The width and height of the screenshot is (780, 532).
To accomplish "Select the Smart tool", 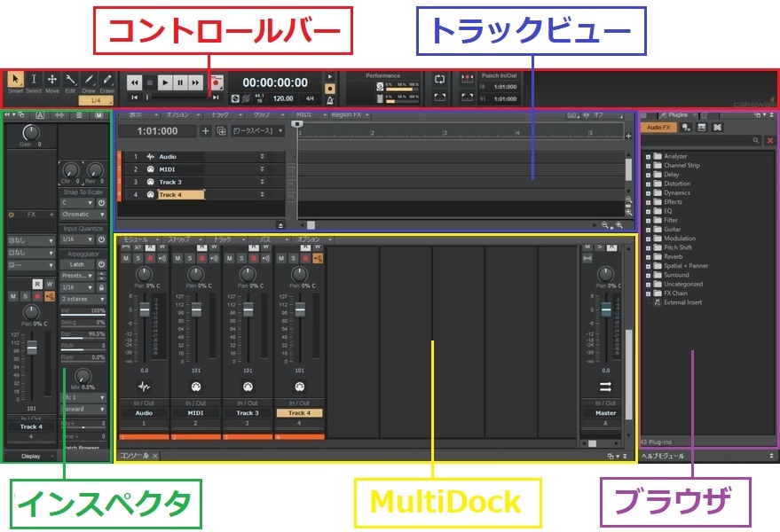I will tap(16, 82).
